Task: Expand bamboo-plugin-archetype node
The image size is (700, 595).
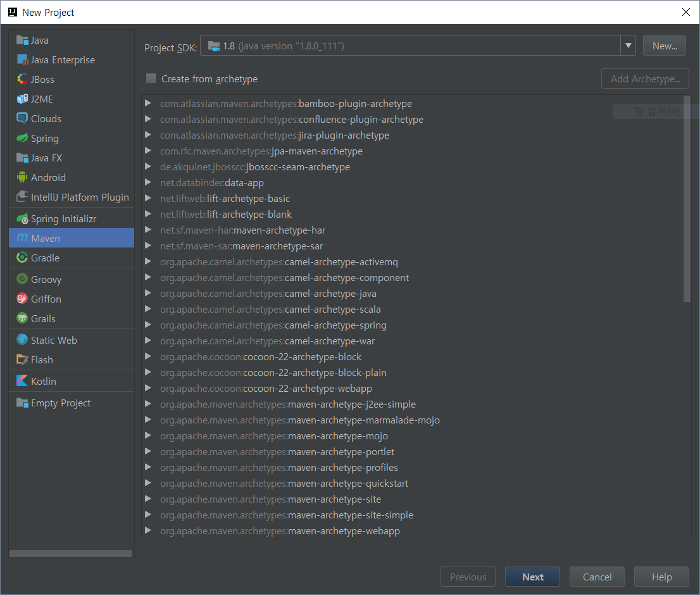Action: [148, 103]
